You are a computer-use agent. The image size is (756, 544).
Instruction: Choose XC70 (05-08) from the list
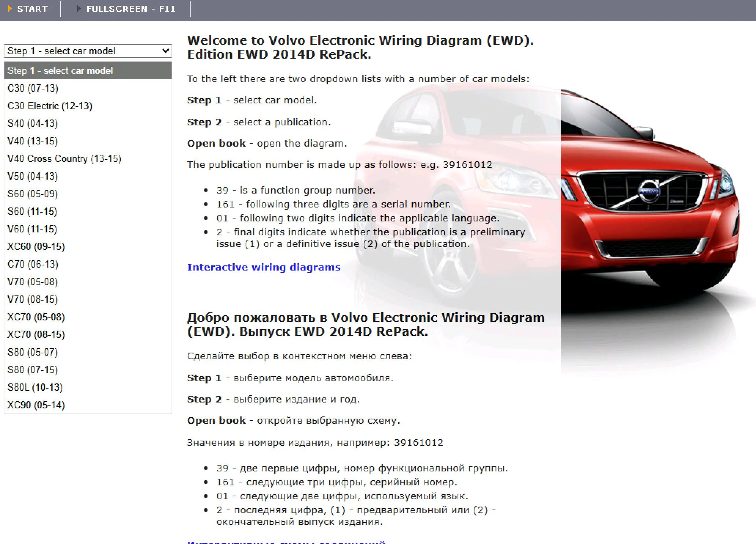point(36,317)
